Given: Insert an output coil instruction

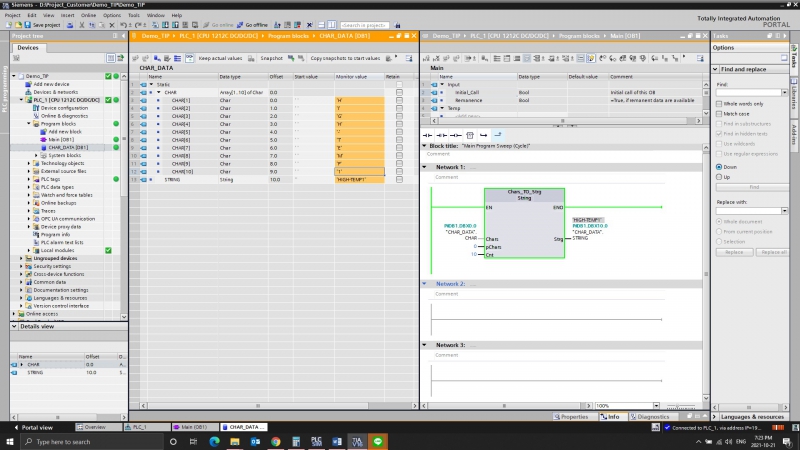Looking at the screenshot, I should pyautogui.click(x=456, y=135).
